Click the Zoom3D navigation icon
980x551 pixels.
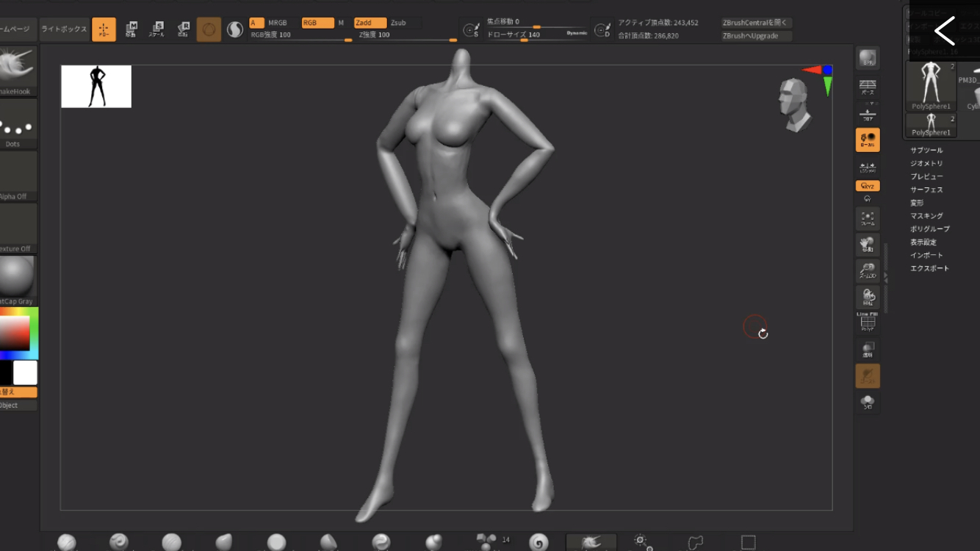[868, 271]
